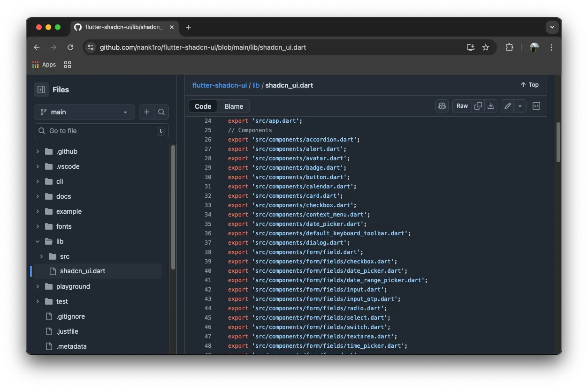Open more edit options dropdown arrow

click(520, 106)
